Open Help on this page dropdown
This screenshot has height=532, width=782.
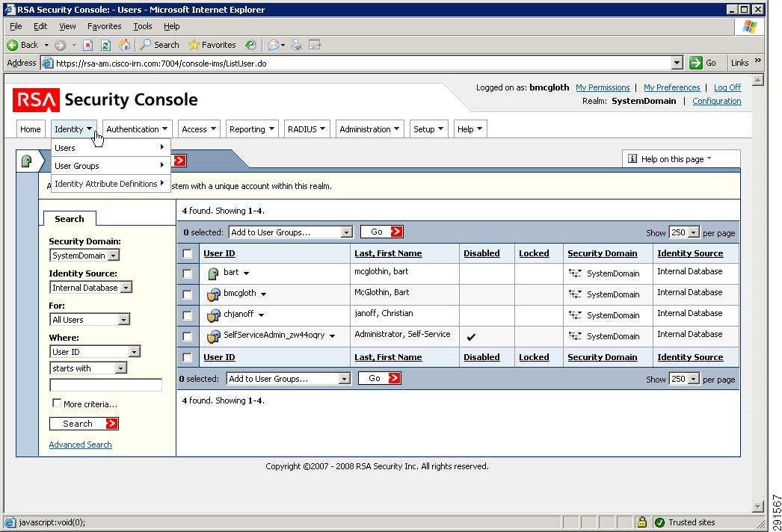coord(681,159)
